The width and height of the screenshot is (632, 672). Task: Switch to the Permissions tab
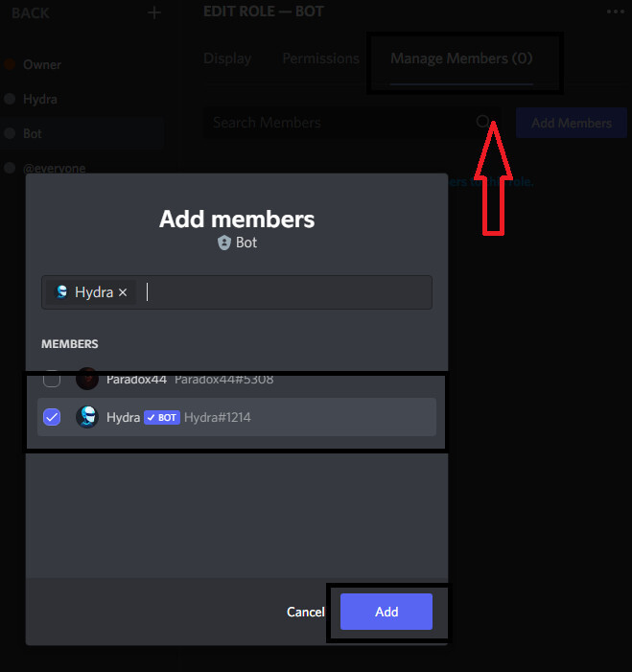tap(320, 58)
